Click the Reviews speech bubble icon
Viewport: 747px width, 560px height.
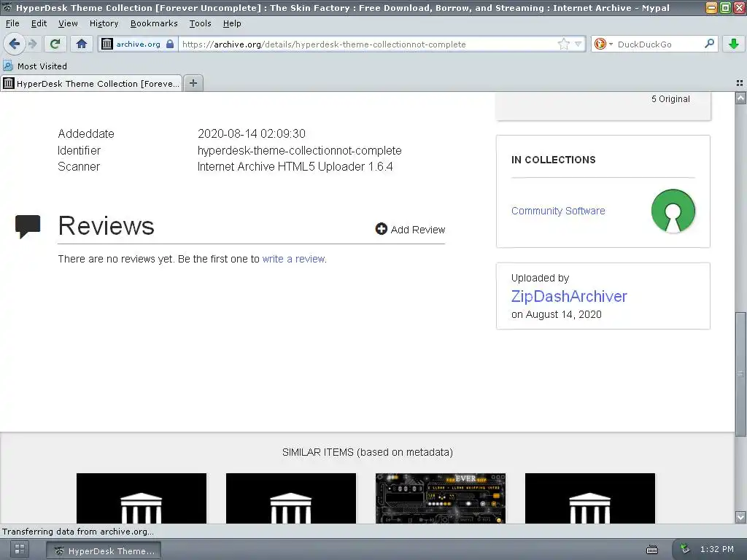click(28, 226)
